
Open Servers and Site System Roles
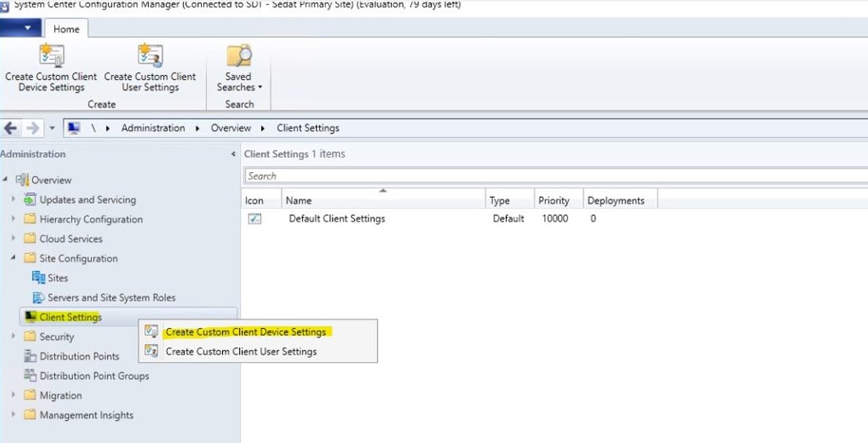click(111, 298)
